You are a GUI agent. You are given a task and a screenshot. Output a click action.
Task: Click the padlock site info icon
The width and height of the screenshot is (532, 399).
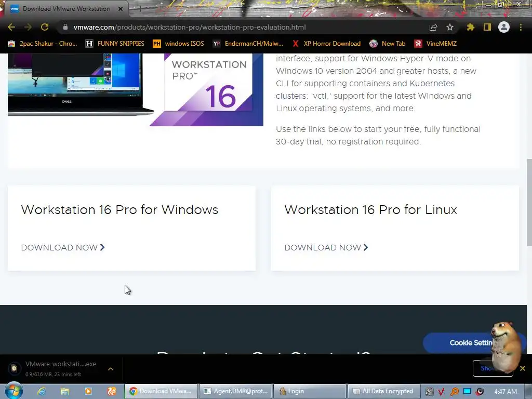pyautogui.click(x=65, y=27)
